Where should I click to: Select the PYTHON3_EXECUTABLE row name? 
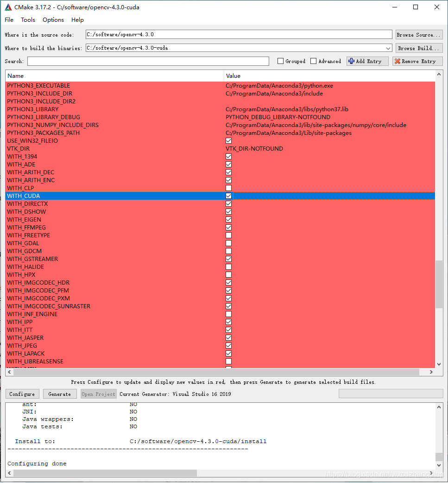(38, 86)
